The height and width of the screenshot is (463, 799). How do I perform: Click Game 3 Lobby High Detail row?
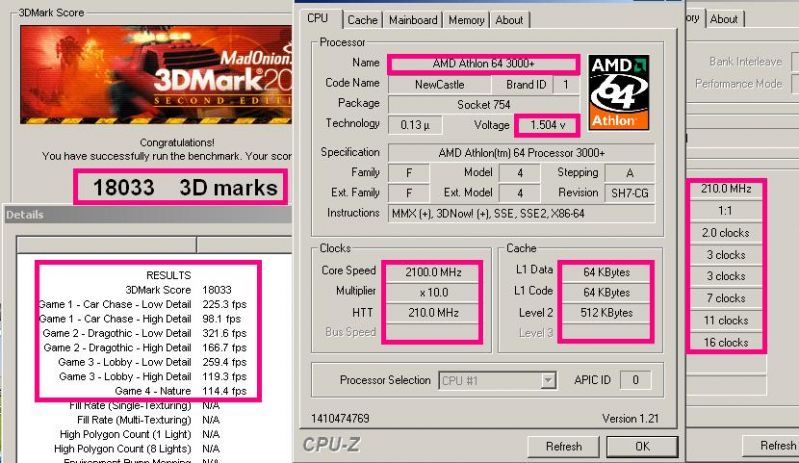pos(153,377)
